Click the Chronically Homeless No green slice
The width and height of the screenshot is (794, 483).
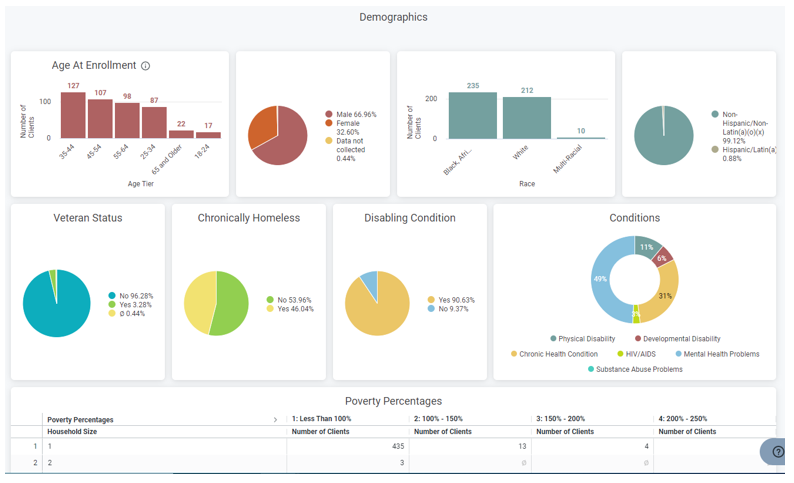click(232, 304)
